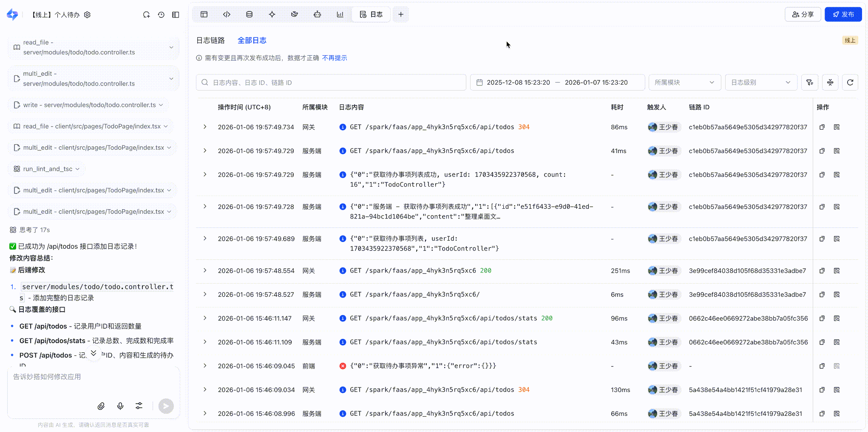The height and width of the screenshot is (432, 868).
Task: Click the attachment paperclip icon
Action: coord(101,406)
